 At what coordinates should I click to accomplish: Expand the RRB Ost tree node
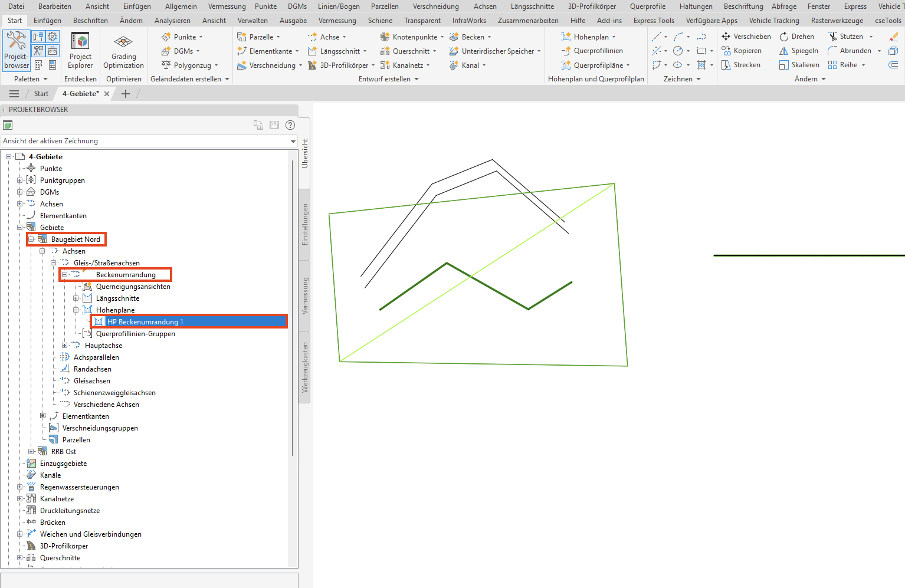[31, 452]
